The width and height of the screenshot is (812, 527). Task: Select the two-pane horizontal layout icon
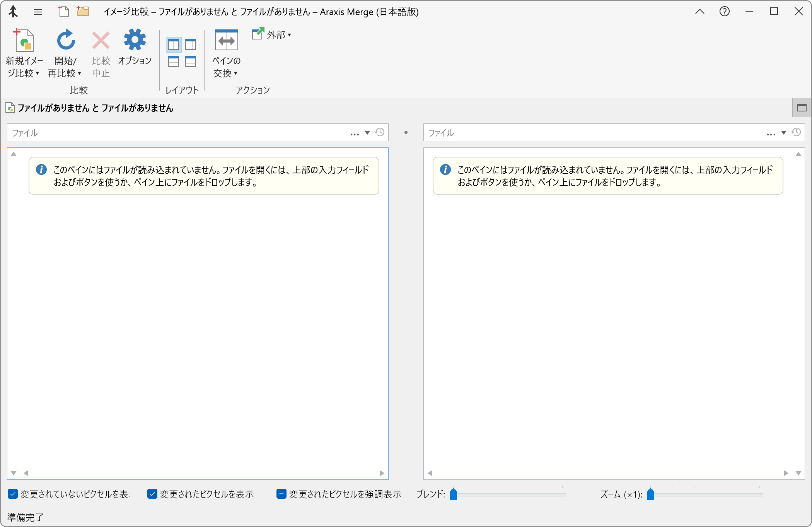coord(174,62)
